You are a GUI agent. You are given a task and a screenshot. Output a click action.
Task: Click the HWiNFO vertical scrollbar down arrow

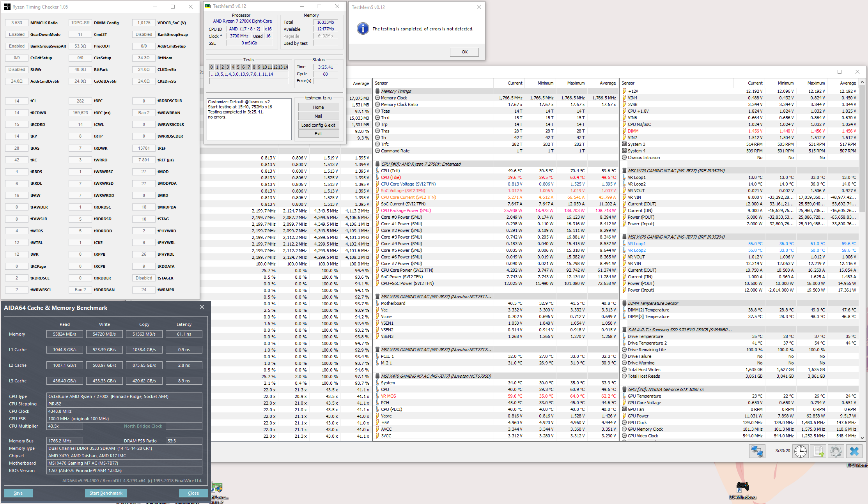863,438
